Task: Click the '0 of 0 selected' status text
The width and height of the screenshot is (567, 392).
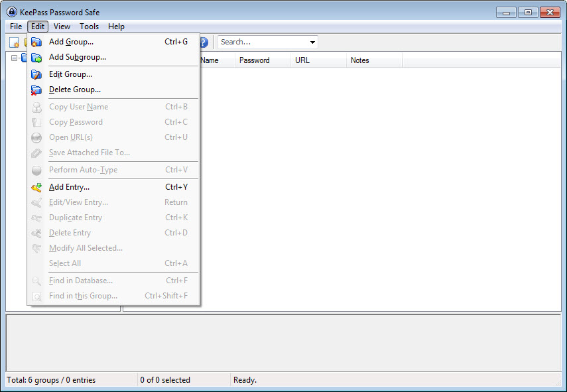Action: [x=165, y=380]
